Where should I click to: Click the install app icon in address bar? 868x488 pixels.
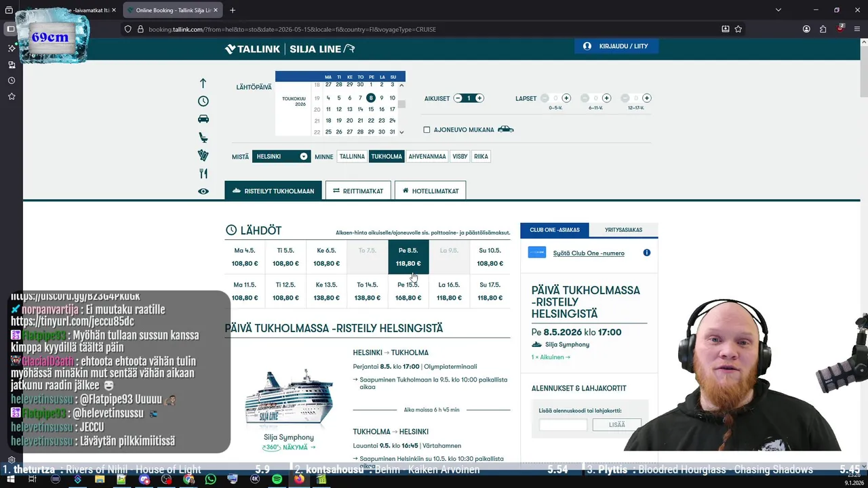tap(725, 29)
